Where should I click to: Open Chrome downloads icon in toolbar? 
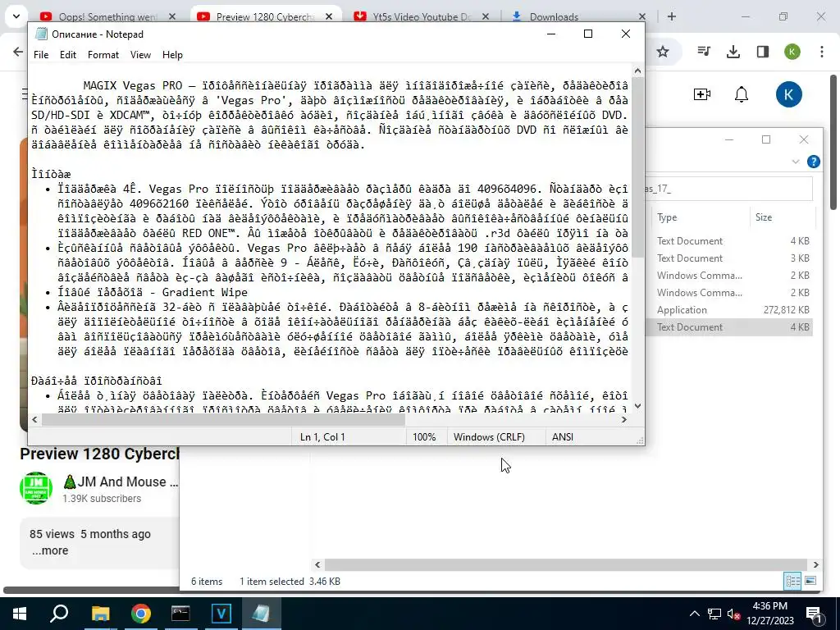coord(733,52)
